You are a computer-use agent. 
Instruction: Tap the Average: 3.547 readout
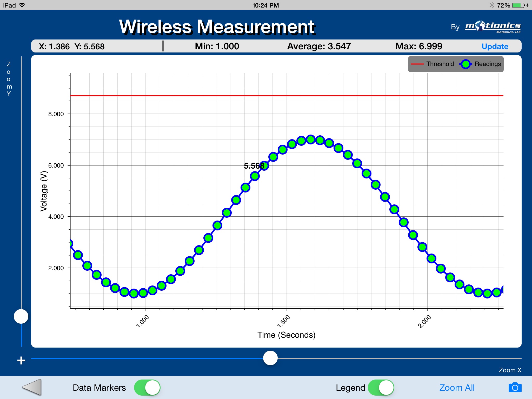point(319,46)
